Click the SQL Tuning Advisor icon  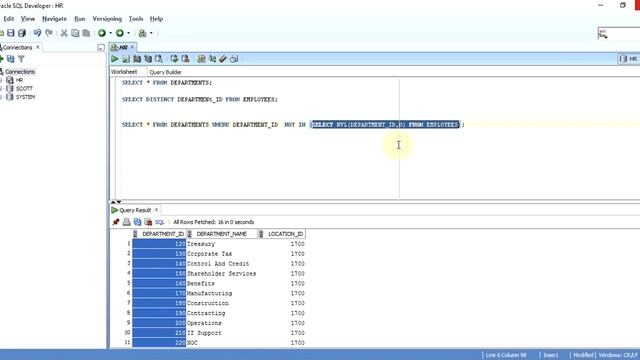click(x=159, y=59)
